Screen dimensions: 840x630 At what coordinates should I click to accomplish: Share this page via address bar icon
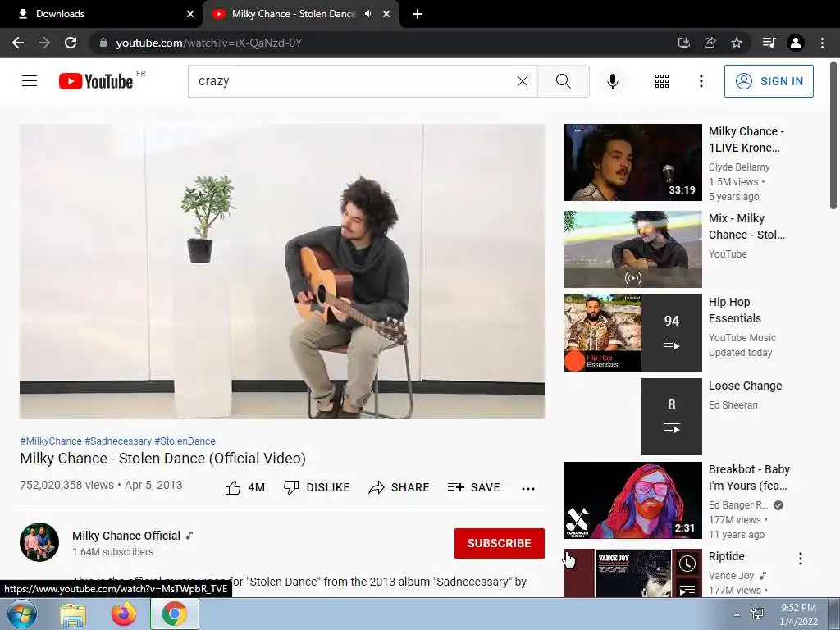(710, 43)
